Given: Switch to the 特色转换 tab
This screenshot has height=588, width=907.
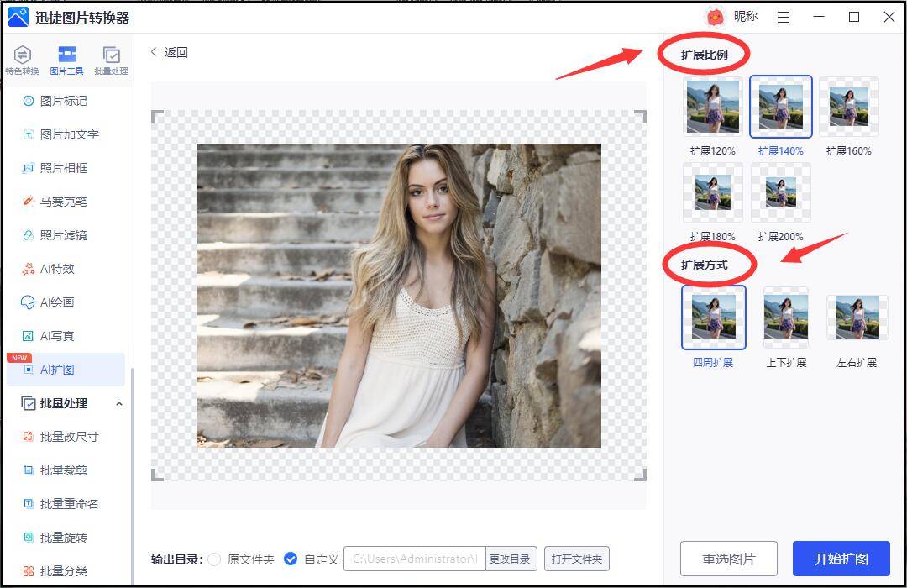Looking at the screenshot, I should (22, 60).
